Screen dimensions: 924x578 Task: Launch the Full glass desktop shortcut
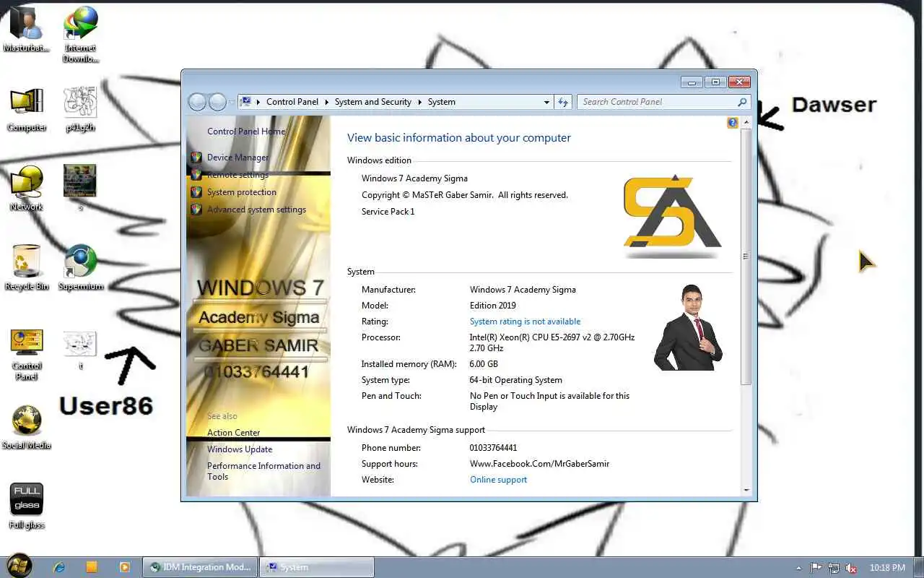pos(27,506)
